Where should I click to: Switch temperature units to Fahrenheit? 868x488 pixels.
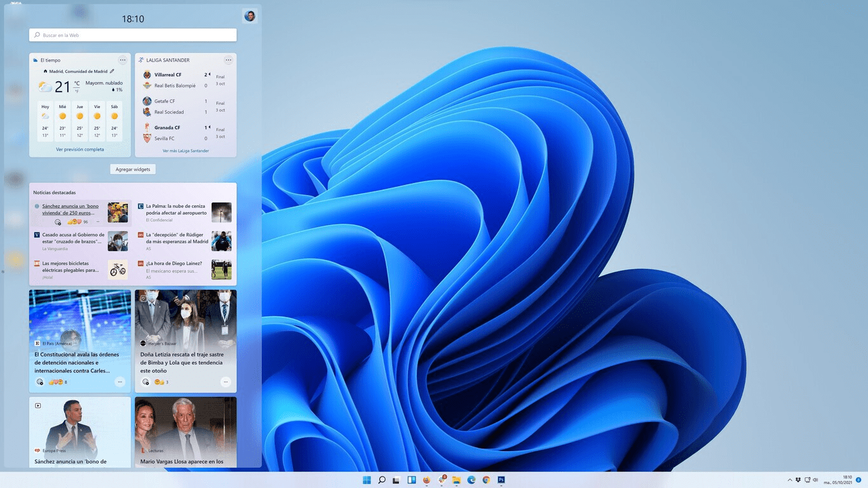tap(77, 90)
